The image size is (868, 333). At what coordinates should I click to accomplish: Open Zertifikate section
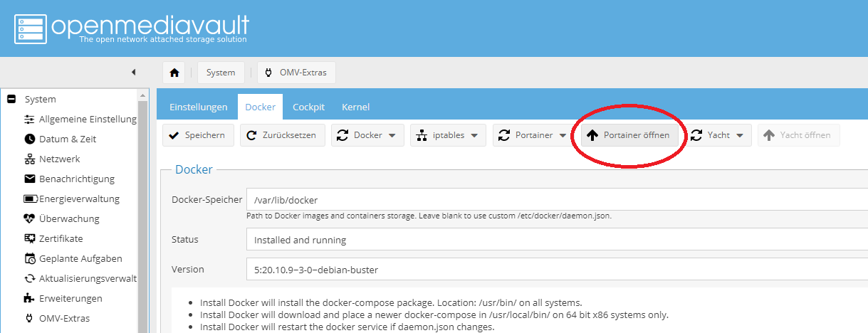pos(61,238)
